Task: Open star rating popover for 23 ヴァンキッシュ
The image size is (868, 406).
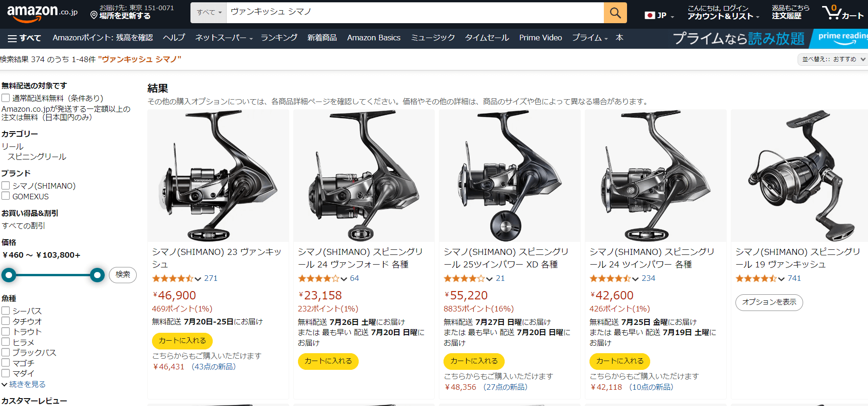Action: point(177,279)
